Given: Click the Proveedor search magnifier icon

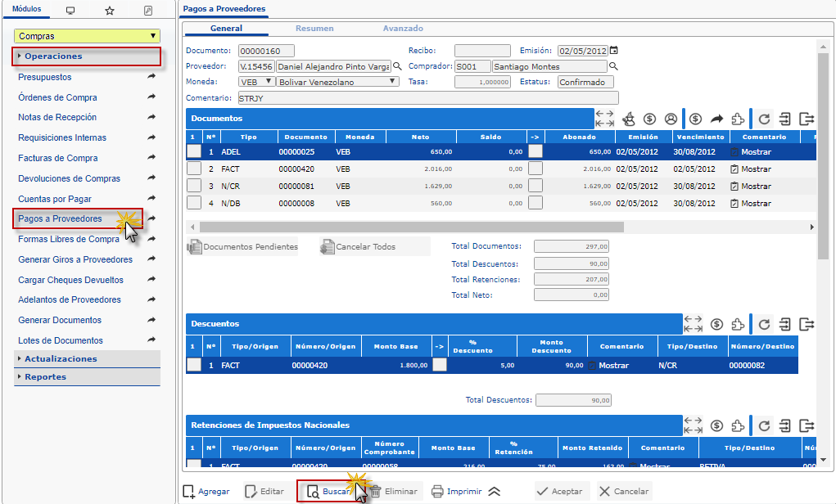Looking at the screenshot, I should [x=397, y=66].
